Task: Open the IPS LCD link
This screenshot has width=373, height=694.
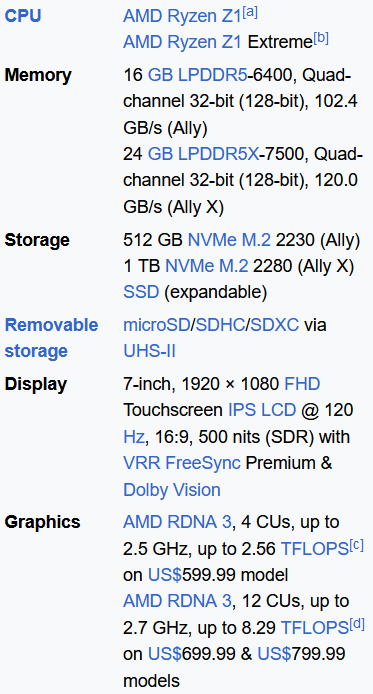Action: click(x=261, y=410)
